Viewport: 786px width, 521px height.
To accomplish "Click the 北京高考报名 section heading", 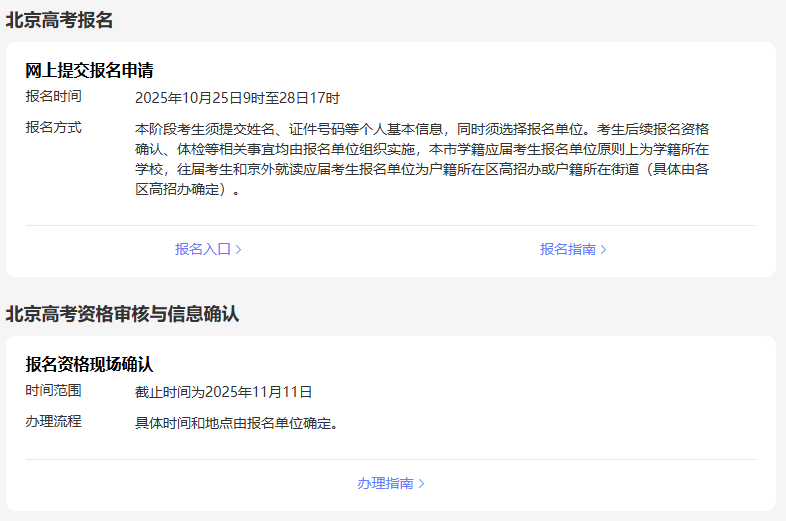I will tap(59, 20).
